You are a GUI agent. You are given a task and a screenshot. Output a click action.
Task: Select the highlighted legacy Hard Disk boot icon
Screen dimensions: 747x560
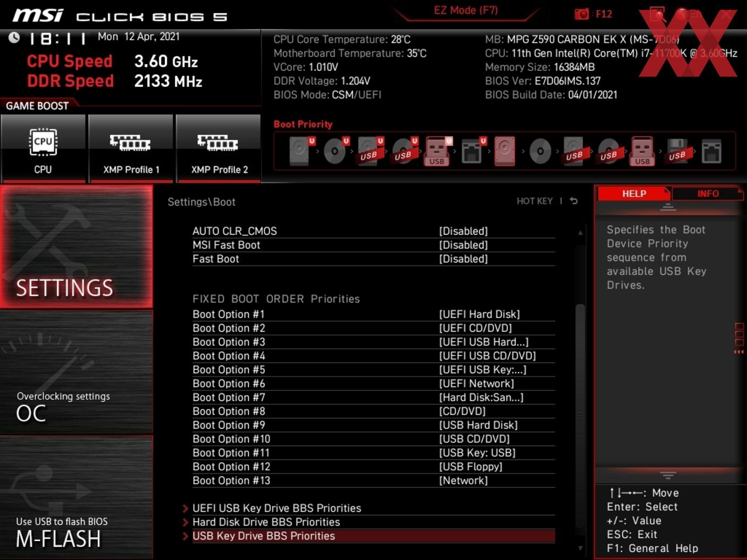coord(505,152)
